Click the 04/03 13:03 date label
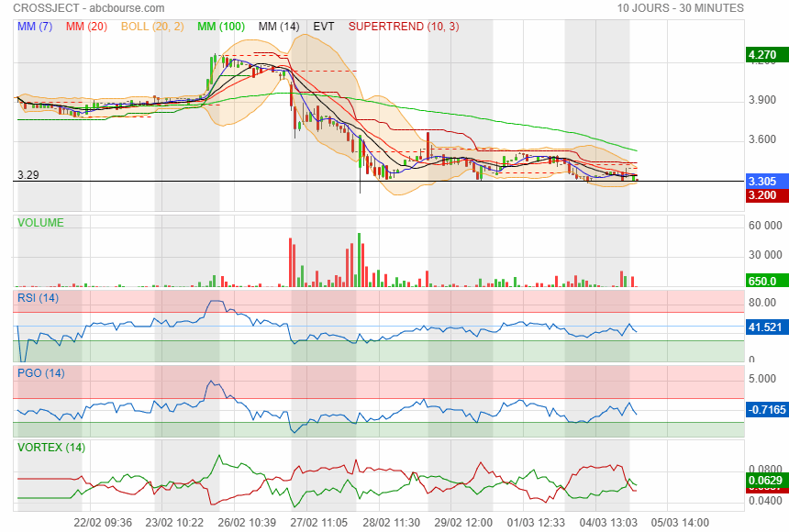The height and width of the screenshot is (532, 789). (608, 523)
